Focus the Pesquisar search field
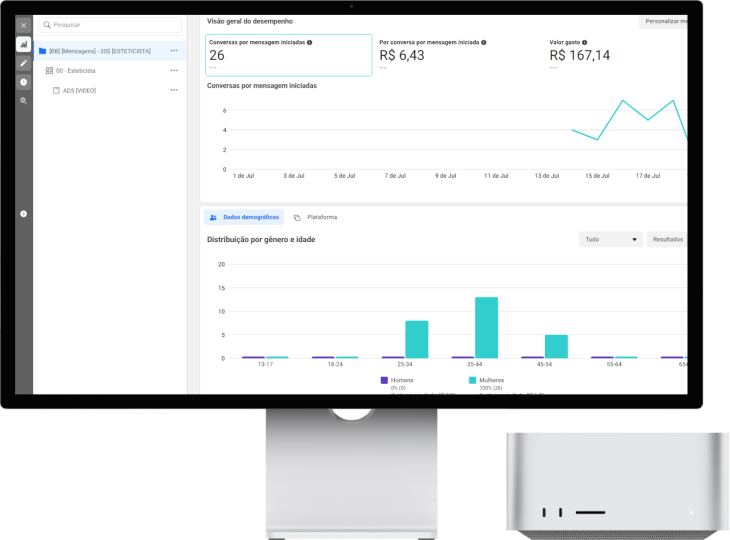This screenshot has height=540, width=730. coord(110,25)
